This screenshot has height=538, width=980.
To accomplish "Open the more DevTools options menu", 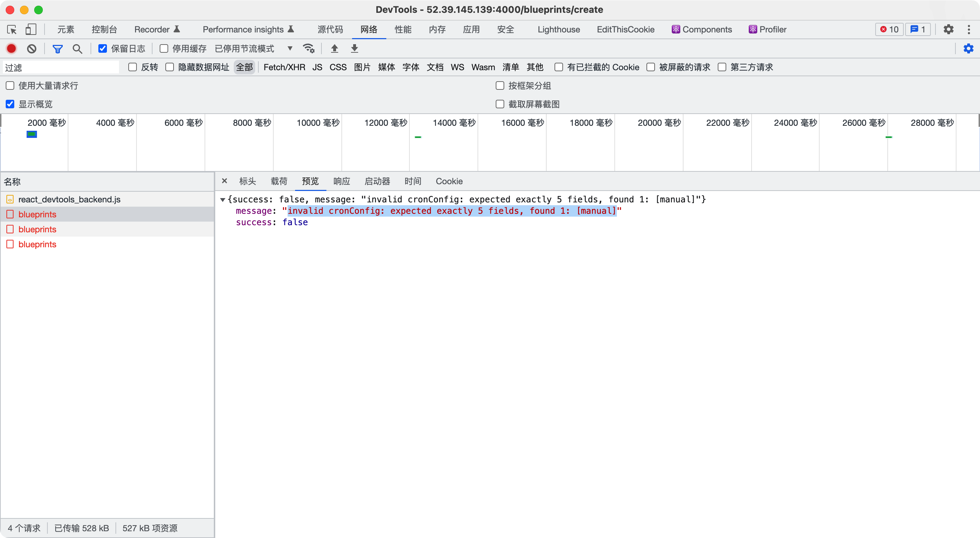I will (969, 29).
